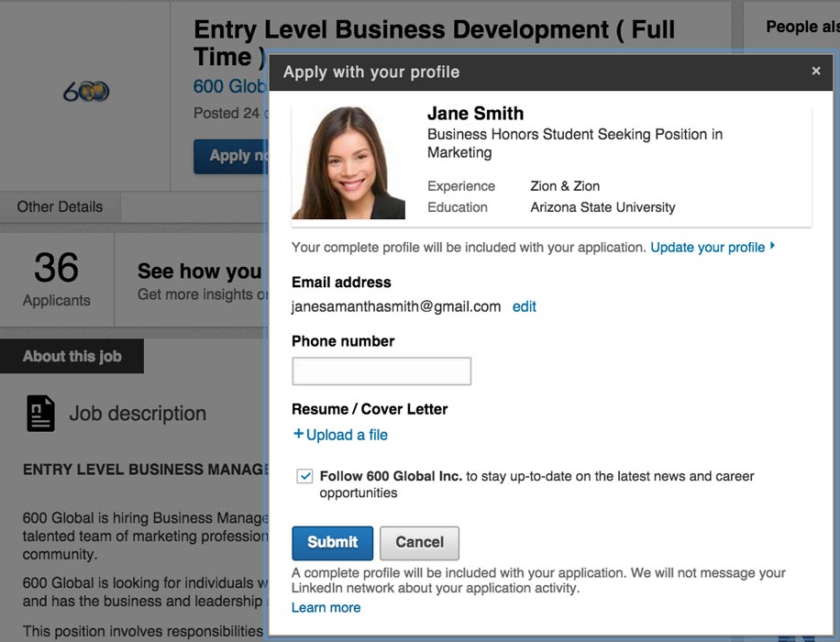Uncheck the Follow 600 Global Inc. checkbox
Image resolution: width=840 pixels, height=642 pixels.
click(304, 475)
